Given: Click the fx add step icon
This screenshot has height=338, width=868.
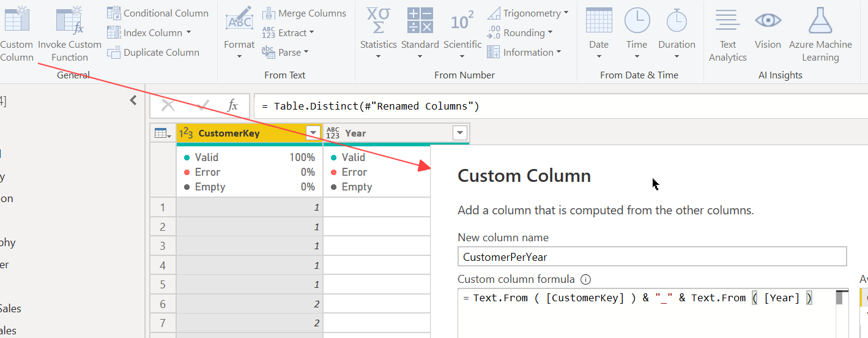Looking at the screenshot, I should [232, 106].
